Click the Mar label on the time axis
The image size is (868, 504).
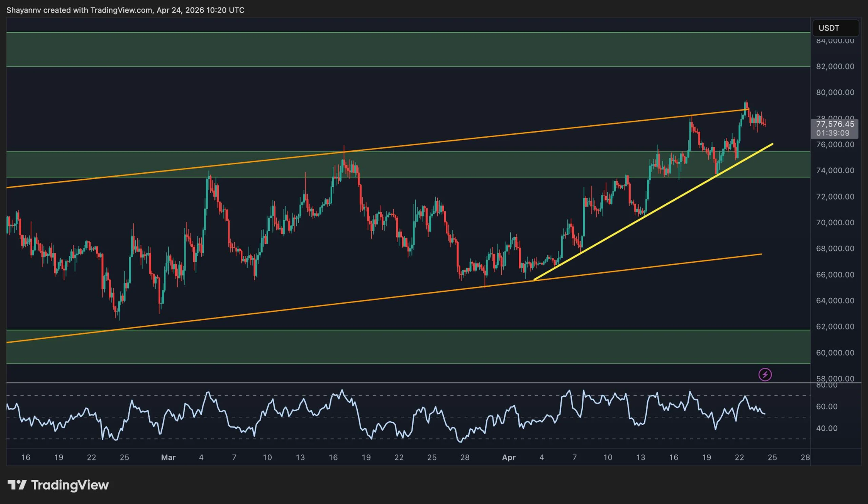tap(169, 457)
